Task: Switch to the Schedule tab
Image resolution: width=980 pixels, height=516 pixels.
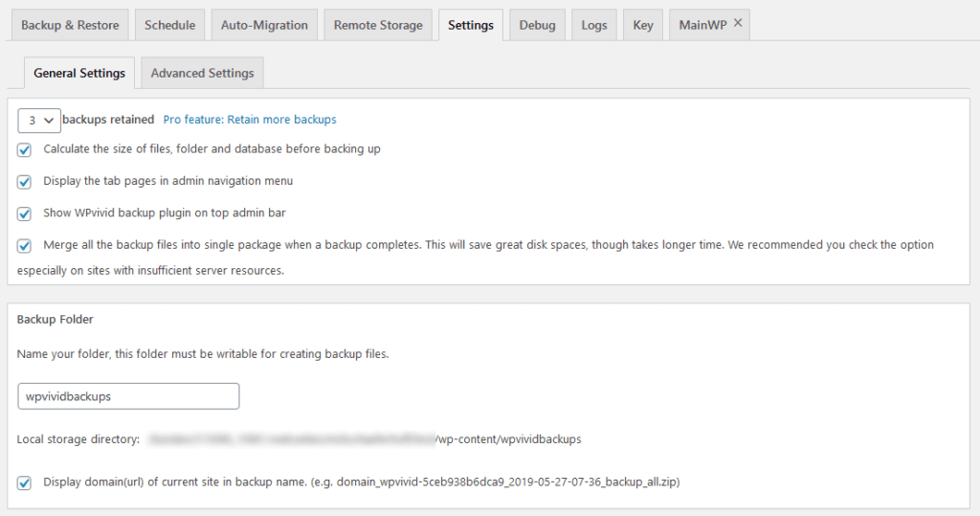Action: (170, 25)
